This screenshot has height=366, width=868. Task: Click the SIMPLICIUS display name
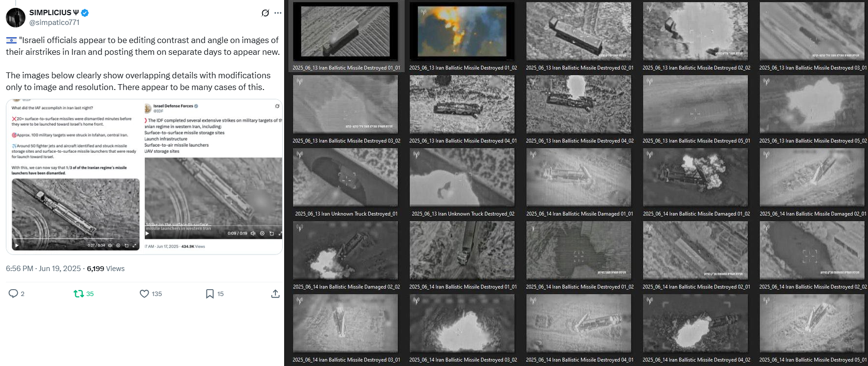tap(54, 13)
